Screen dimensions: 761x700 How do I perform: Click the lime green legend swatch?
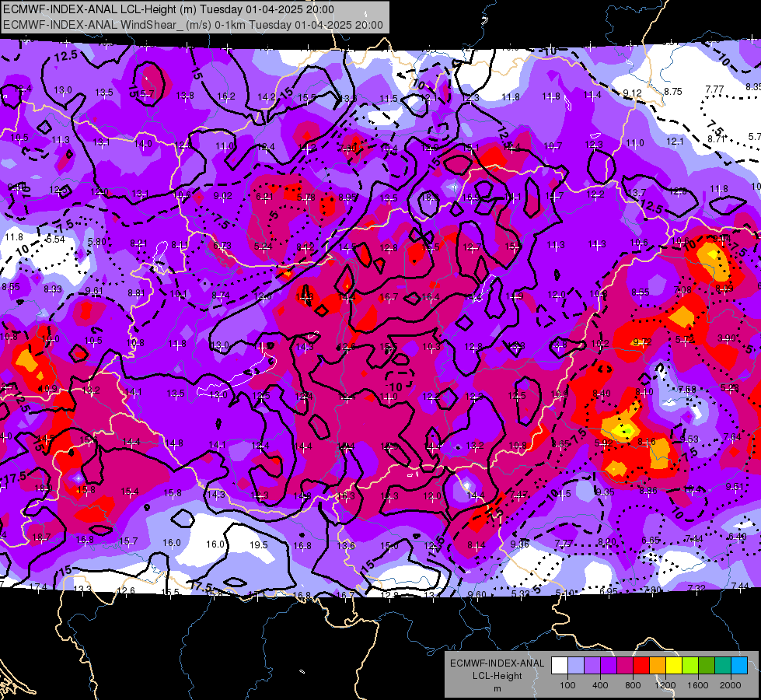[690, 666]
